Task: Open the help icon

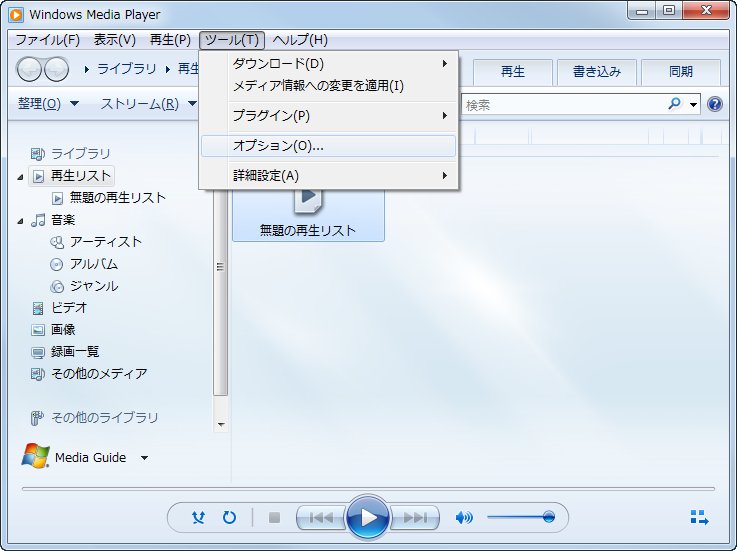Action: pos(714,104)
